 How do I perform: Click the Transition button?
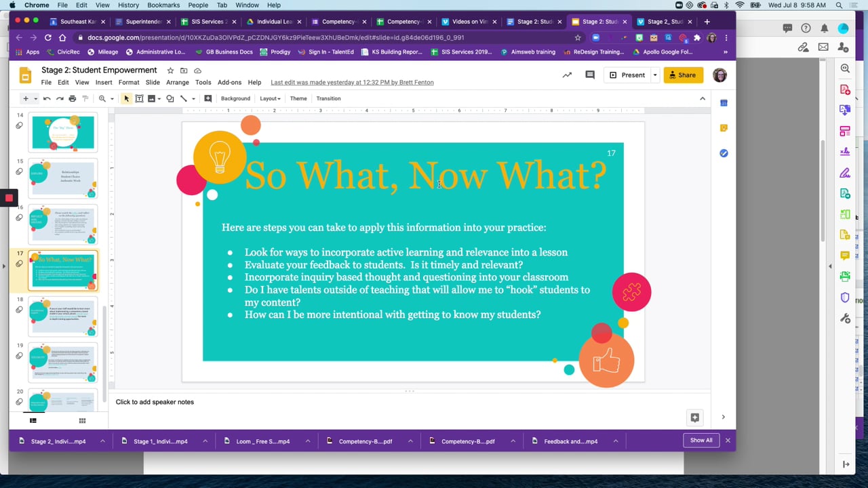[328, 99]
